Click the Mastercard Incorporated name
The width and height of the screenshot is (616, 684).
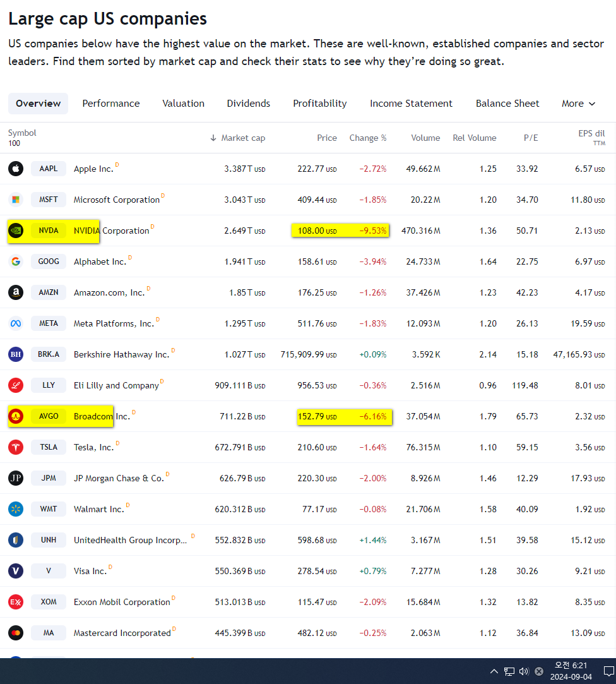(122, 633)
